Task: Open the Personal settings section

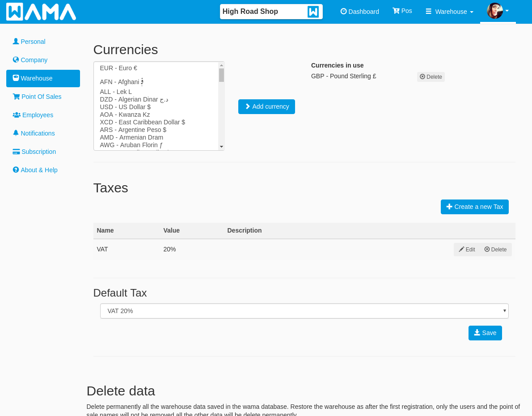Action: click(43, 42)
